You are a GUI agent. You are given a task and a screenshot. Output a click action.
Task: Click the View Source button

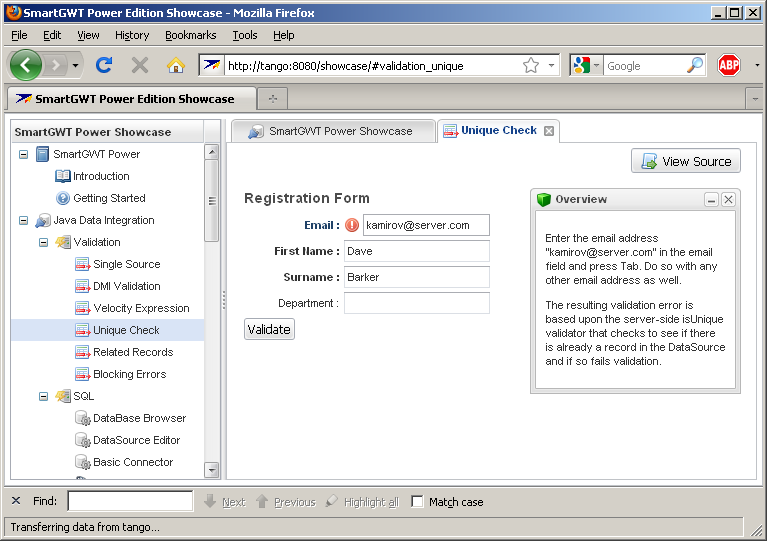point(686,161)
